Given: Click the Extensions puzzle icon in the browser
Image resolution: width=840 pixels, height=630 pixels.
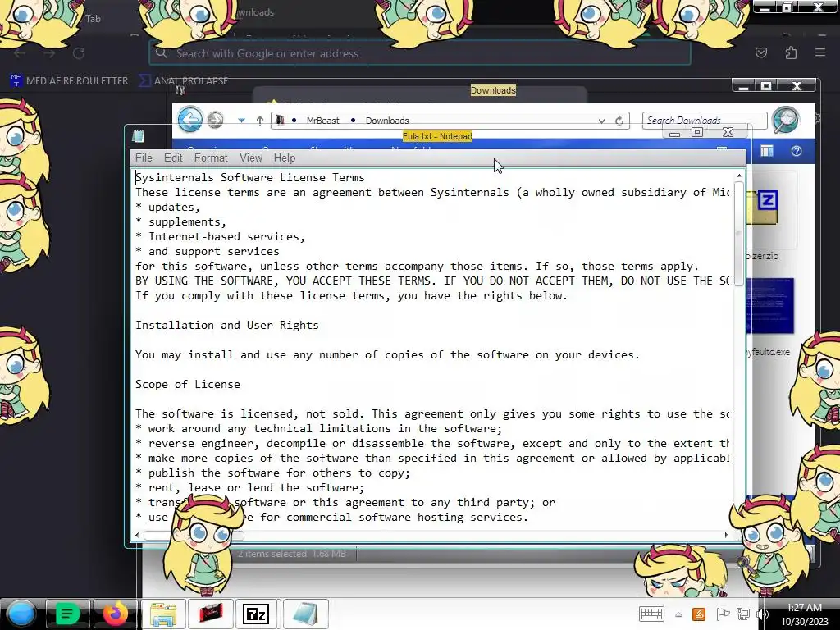Looking at the screenshot, I should pyautogui.click(x=791, y=52).
